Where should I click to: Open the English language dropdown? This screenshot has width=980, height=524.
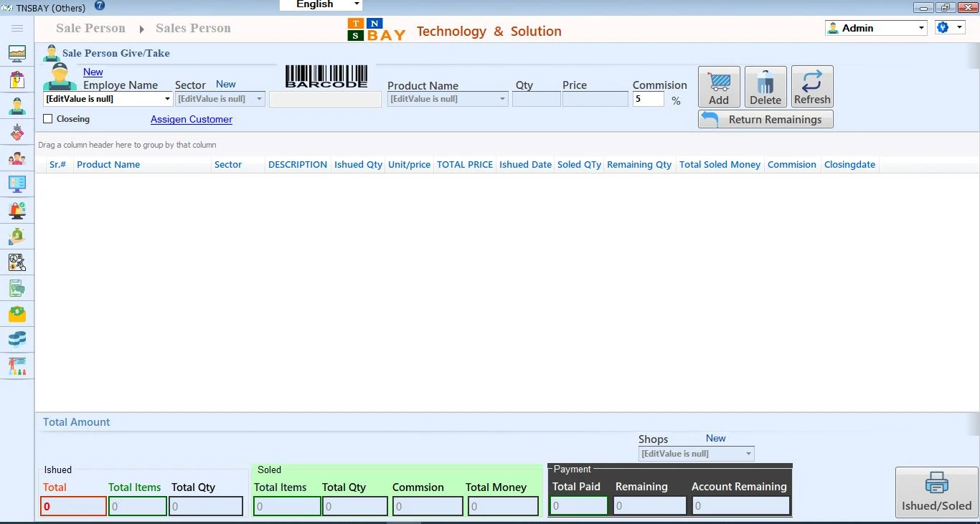(x=357, y=4)
